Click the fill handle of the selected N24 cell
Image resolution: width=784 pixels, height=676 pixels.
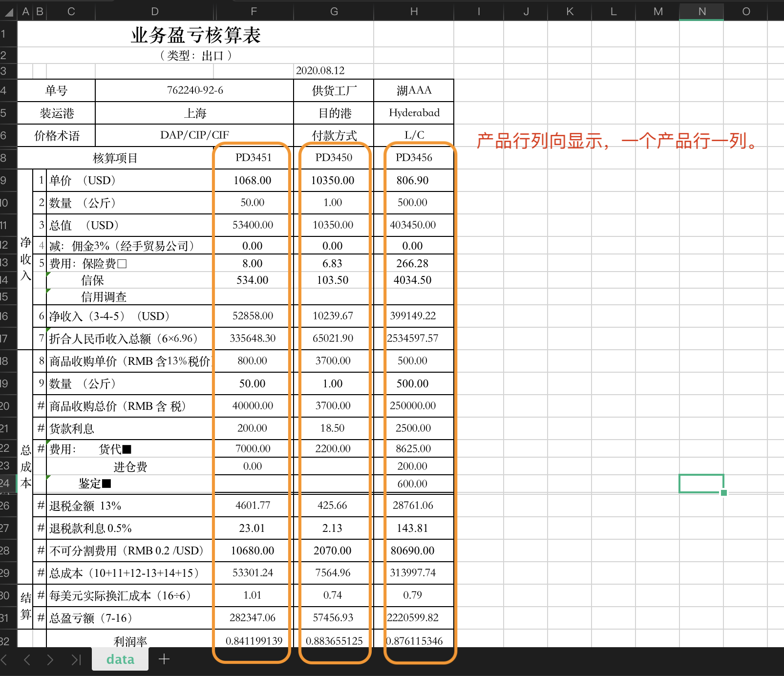[724, 493]
